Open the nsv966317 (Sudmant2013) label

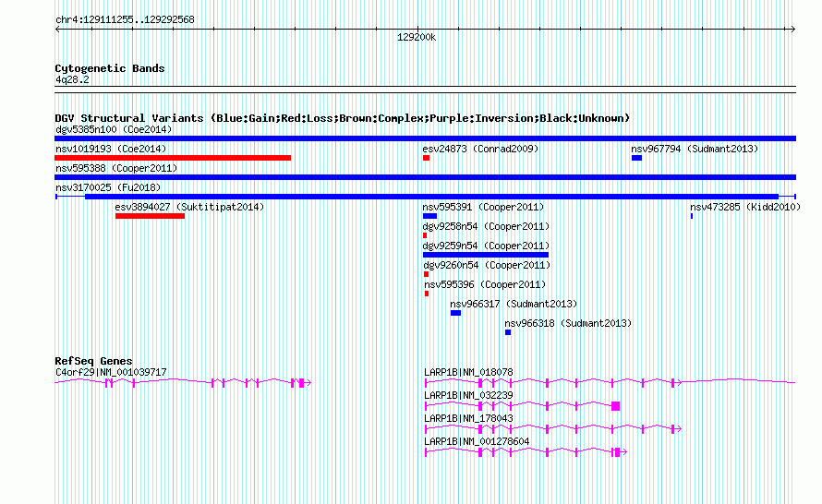(x=514, y=304)
